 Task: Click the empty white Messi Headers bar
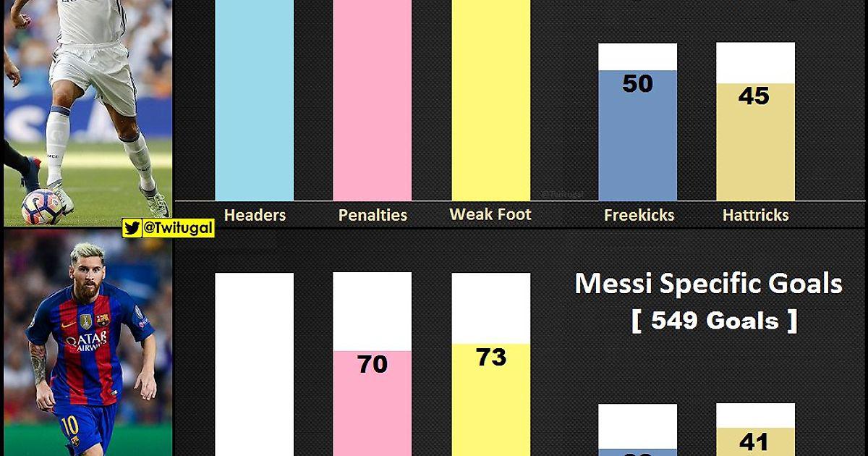(x=255, y=364)
